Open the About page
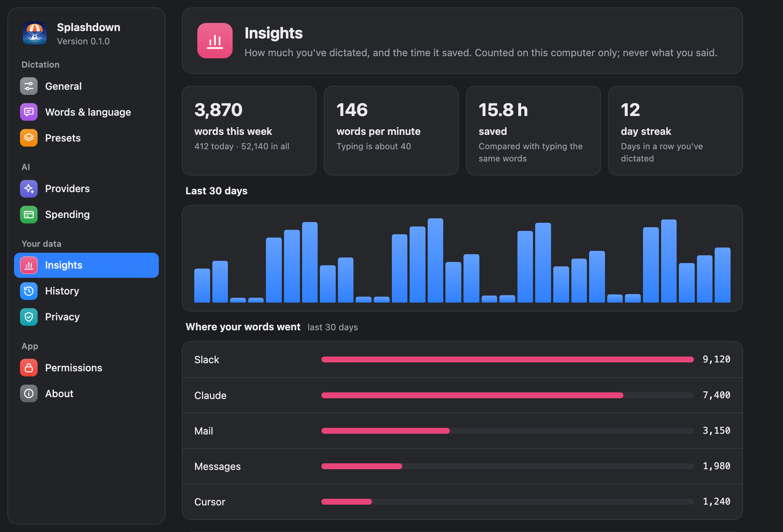This screenshot has width=783, height=532. 86,393
